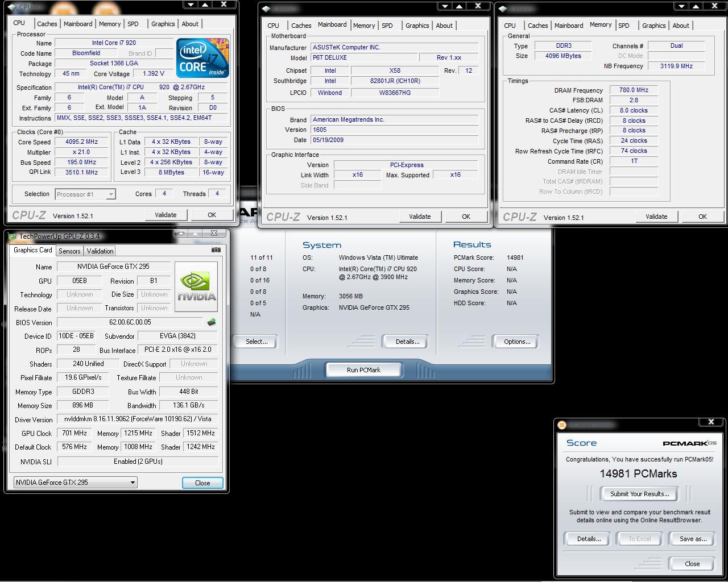
Task: Click the BIOS save chip icon in GPU-Z
Action: (212, 322)
